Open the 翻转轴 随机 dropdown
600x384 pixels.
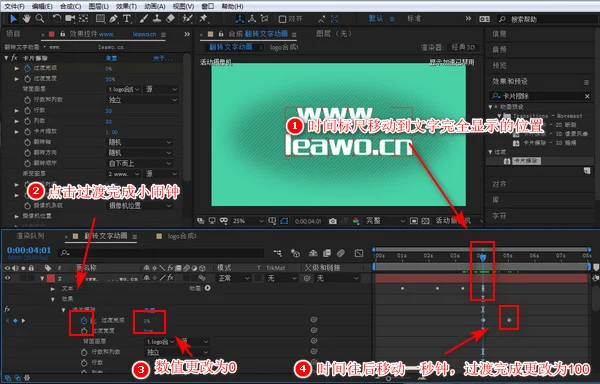tap(139, 142)
